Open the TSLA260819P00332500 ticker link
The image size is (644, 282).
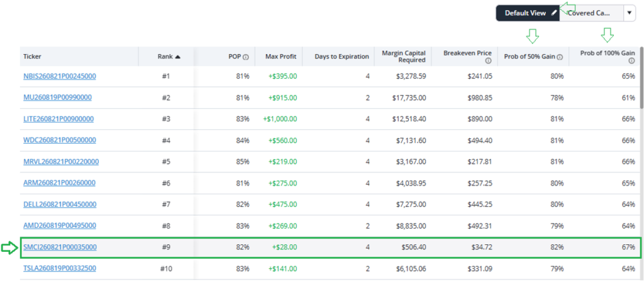click(x=60, y=268)
